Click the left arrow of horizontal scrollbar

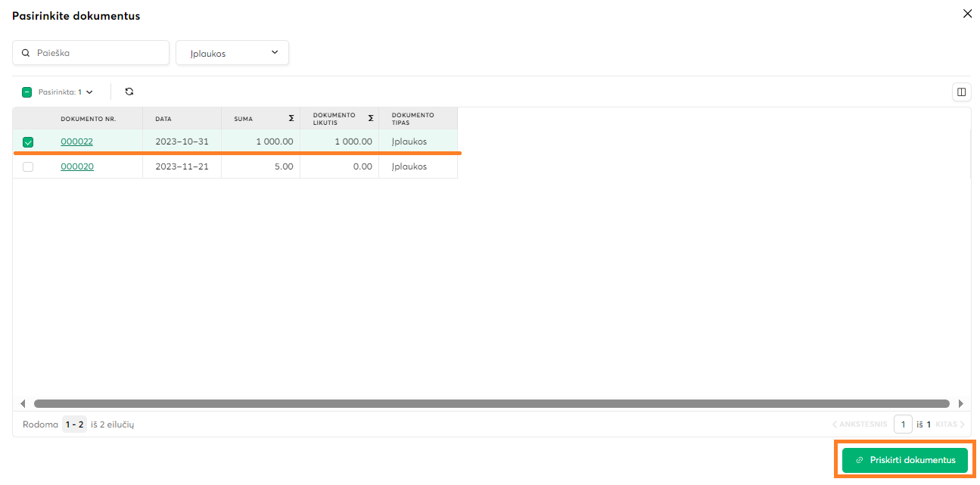coord(23,404)
